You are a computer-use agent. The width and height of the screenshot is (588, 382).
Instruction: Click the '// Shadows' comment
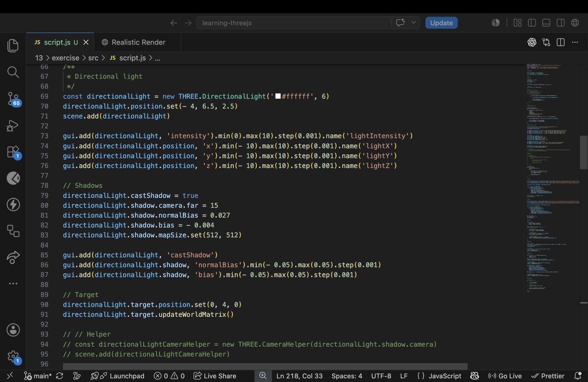pyautogui.click(x=83, y=186)
